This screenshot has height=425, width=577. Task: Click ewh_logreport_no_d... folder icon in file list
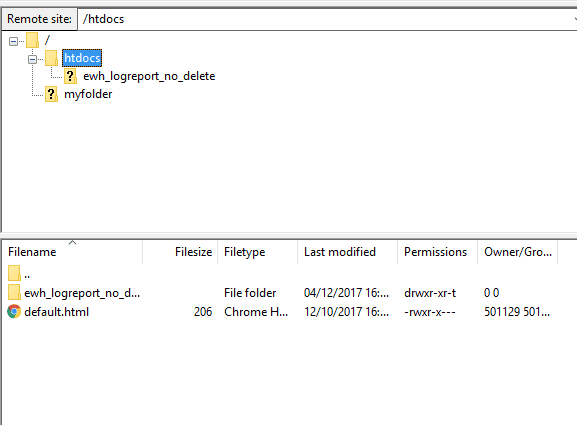(x=14, y=292)
